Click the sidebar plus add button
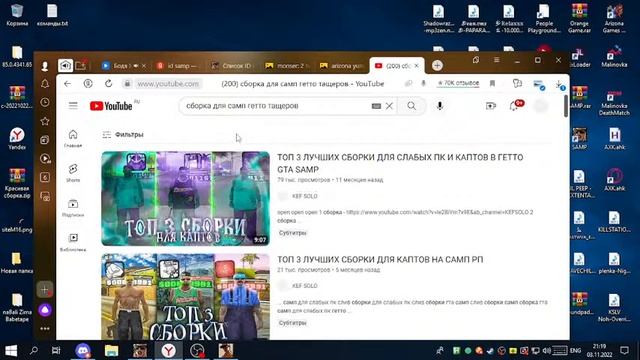Image resolution: width=640 pixels, height=360 pixels. (x=45, y=289)
